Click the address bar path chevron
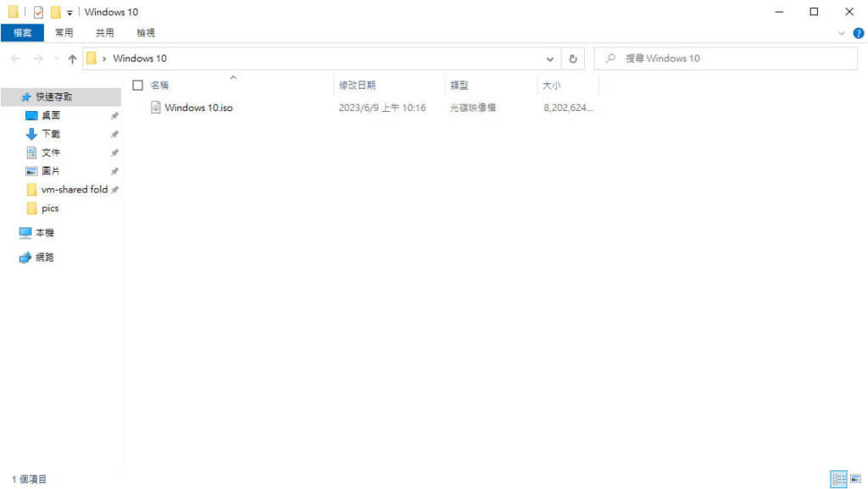The height and width of the screenshot is (489, 868). pos(104,58)
